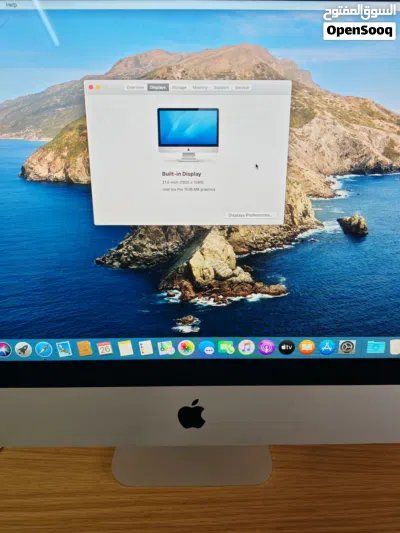Select the Displays tab
400x533 pixels.
(158, 87)
